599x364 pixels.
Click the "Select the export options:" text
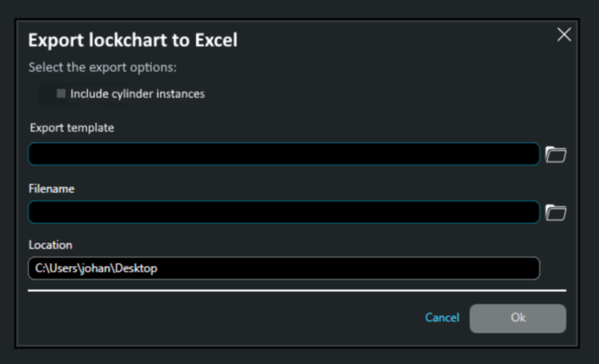[x=103, y=67]
